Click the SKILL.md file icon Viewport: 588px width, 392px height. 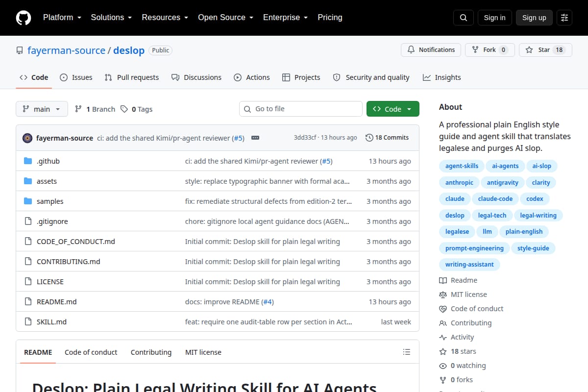tap(27, 322)
